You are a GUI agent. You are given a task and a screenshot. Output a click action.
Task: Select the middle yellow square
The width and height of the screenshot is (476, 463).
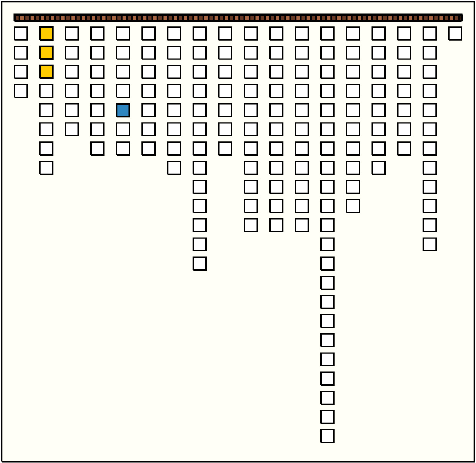[x=46, y=53]
